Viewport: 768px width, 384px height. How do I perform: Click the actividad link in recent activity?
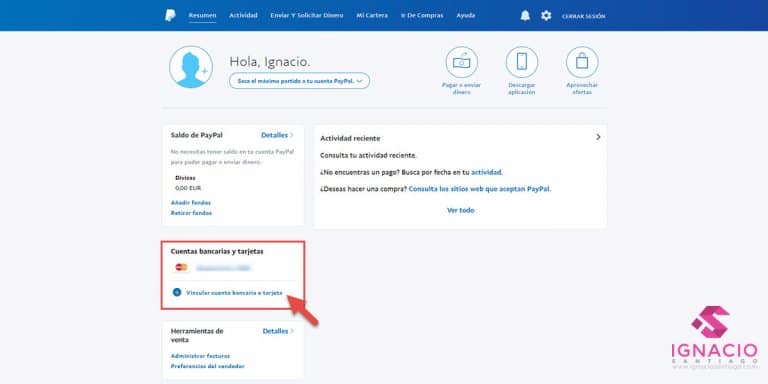[x=486, y=172]
